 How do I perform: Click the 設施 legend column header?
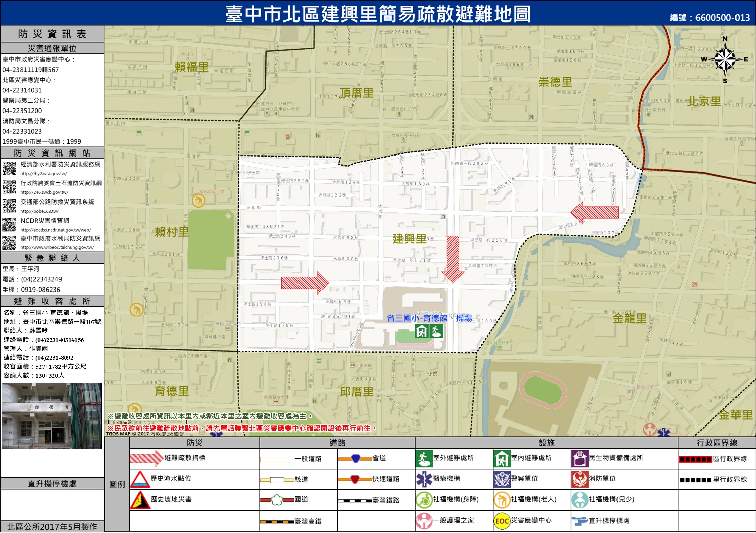(x=547, y=443)
